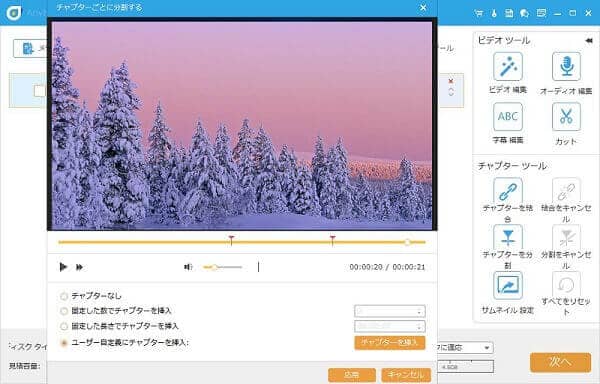Open the Audio Edit microphone tool
Viewport: 600px width, 384px height.
coord(566,67)
